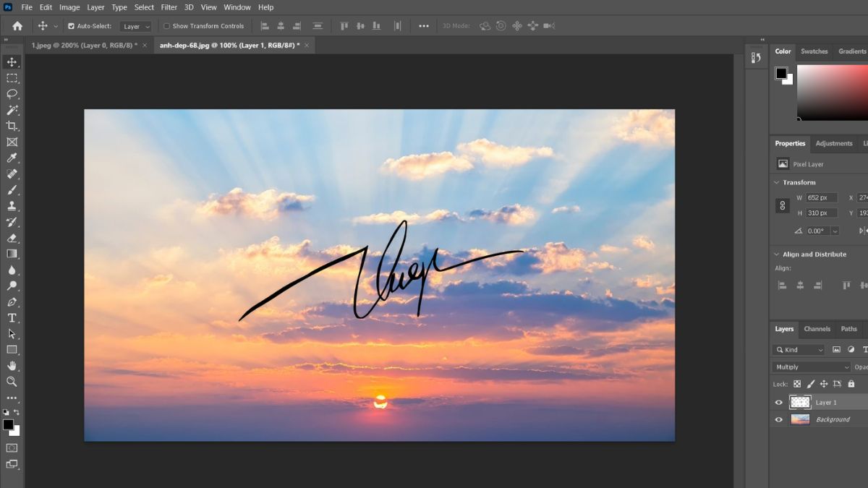
Task: Open the Multiply blend mode dropdown
Action: tap(809, 367)
